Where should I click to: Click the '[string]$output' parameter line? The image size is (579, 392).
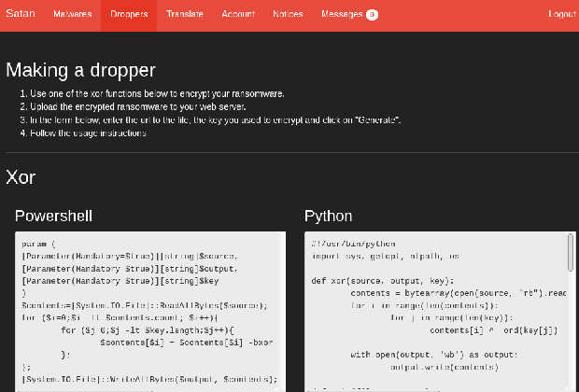(x=130, y=269)
